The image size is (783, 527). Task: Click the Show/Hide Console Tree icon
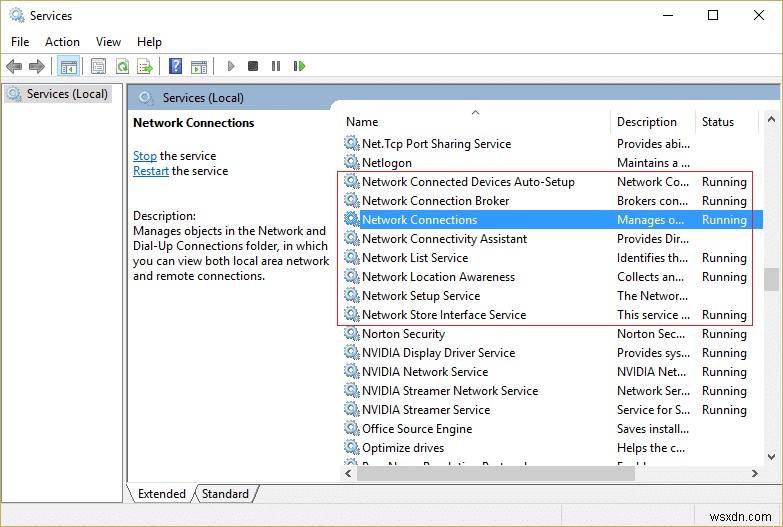click(x=68, y=67)
